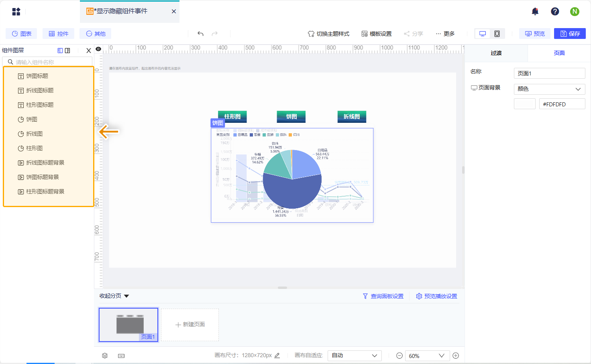Collapse pages with 收起分页
The height and width of the screenshot is (364, 591).
tap(114, 296)
